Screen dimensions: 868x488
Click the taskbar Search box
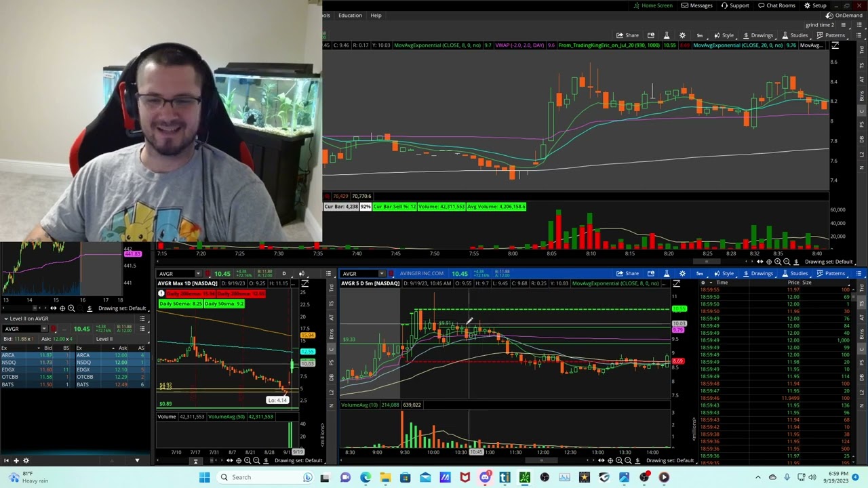click(266, 477)
